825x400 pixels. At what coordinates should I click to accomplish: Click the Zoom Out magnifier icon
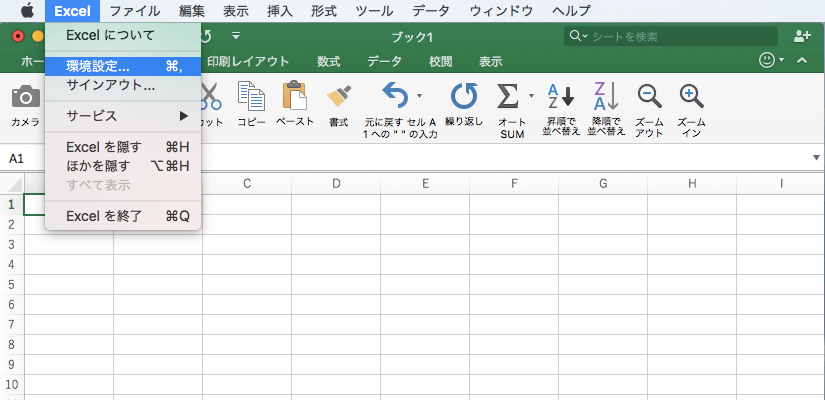pyautogui.click(x=649, y=96)
